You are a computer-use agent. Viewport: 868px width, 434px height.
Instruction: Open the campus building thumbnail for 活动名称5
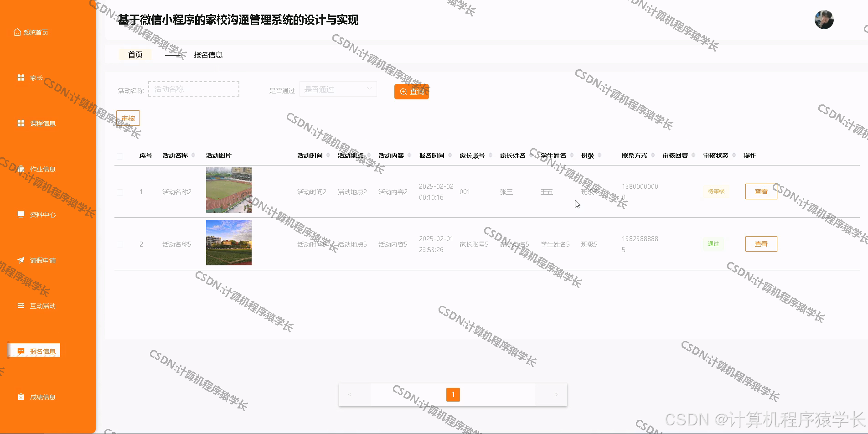[x=229, y=243]
